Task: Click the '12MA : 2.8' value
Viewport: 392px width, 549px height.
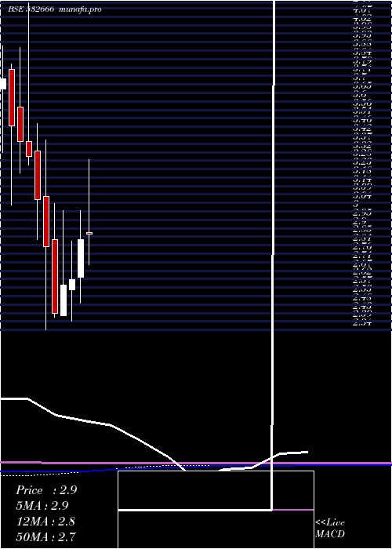Action: pyautogui.click(x=45, y=522)
